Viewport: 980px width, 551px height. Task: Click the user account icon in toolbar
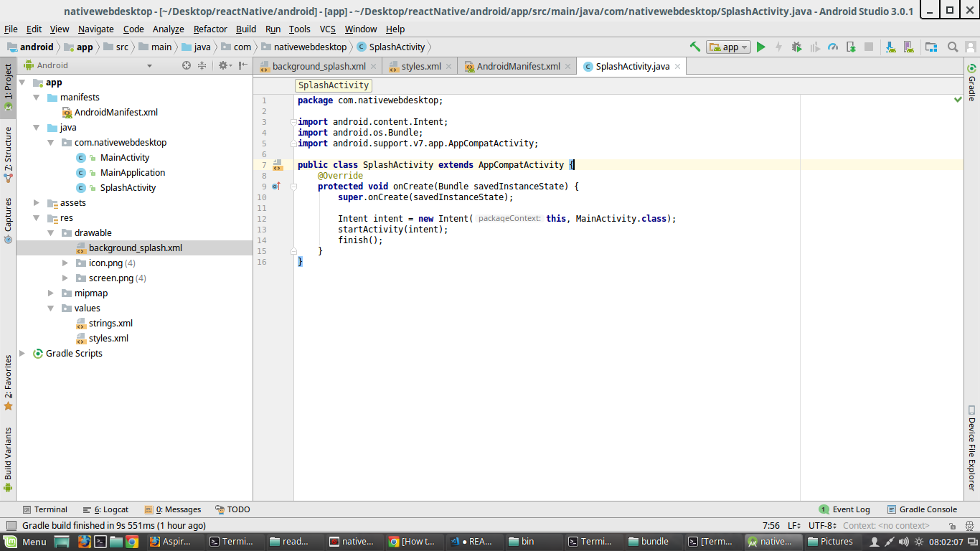[x=971, y=47]
